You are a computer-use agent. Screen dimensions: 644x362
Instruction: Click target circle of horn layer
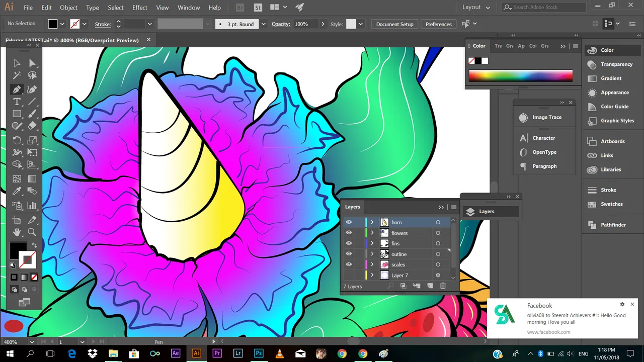(438, 222)
